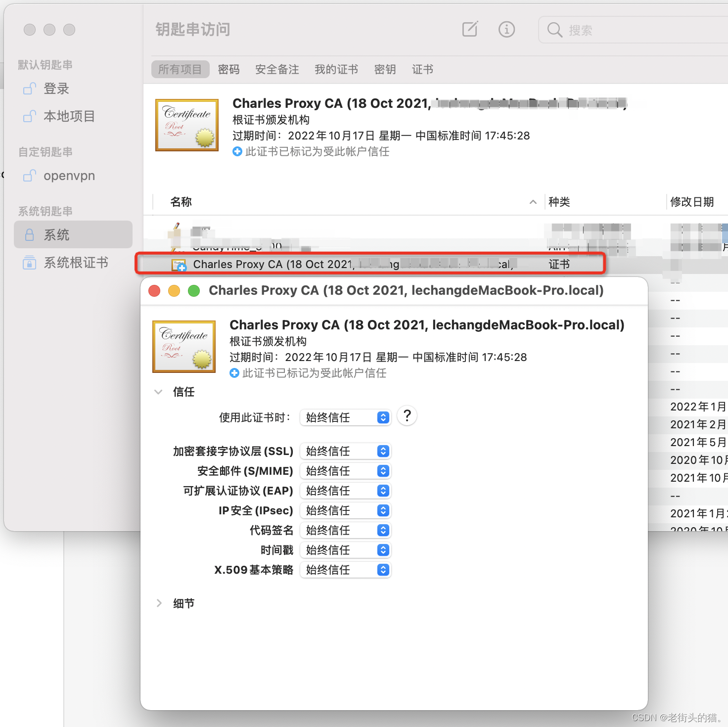728x727 pixels.
Task: Switch to the 所有项目 tab
Action: (x=180, y=69)
